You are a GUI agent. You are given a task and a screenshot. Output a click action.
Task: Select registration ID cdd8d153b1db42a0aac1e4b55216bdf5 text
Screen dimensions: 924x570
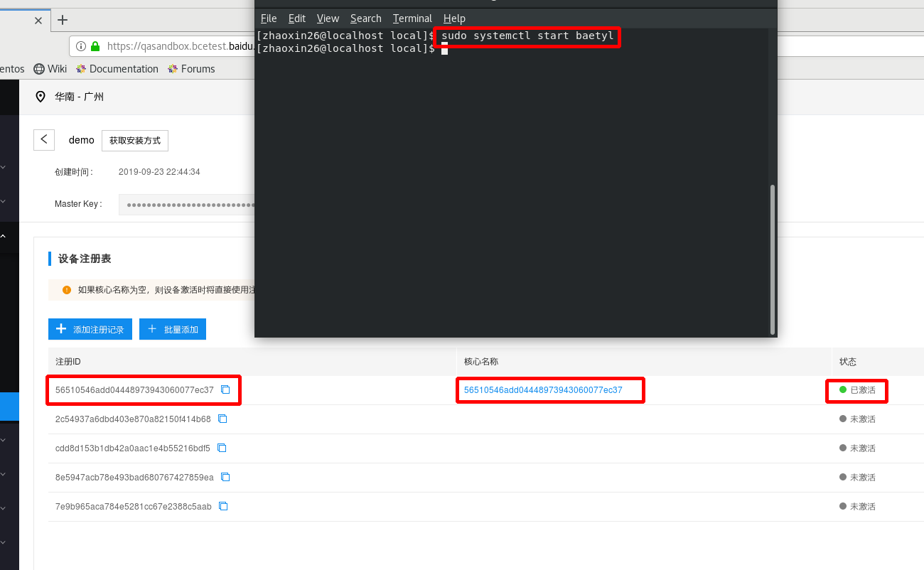tap(133, 448)
